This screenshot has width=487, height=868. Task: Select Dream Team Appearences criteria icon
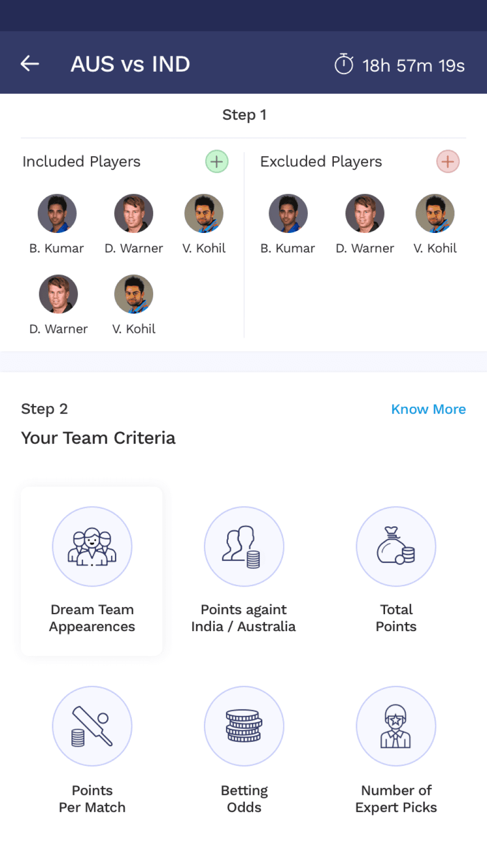coord(92,546)
